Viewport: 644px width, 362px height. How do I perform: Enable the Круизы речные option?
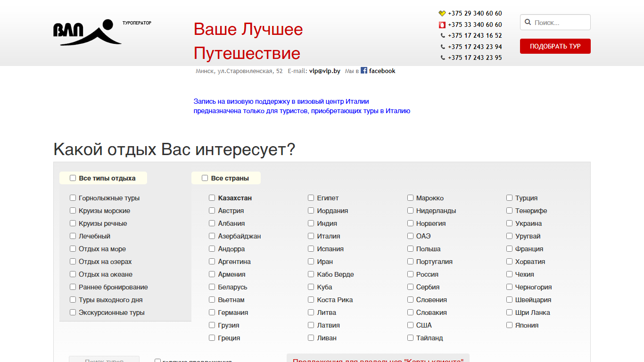pyautogui.click(x=73, y=223)
